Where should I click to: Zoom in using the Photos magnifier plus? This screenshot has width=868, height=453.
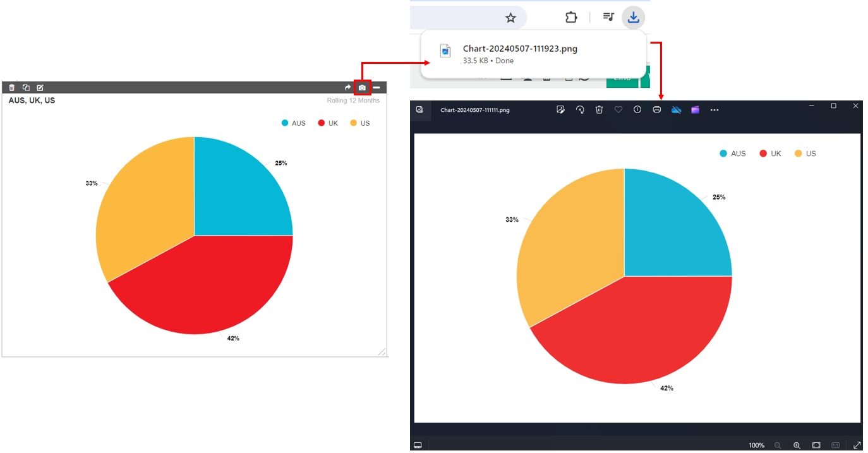tap(797, 445)
